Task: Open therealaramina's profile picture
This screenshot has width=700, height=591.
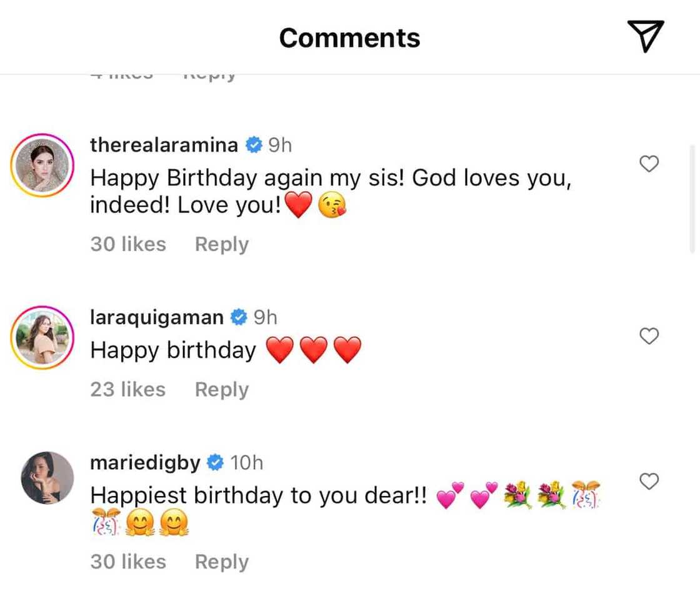Action: click(x=42, y=165)
